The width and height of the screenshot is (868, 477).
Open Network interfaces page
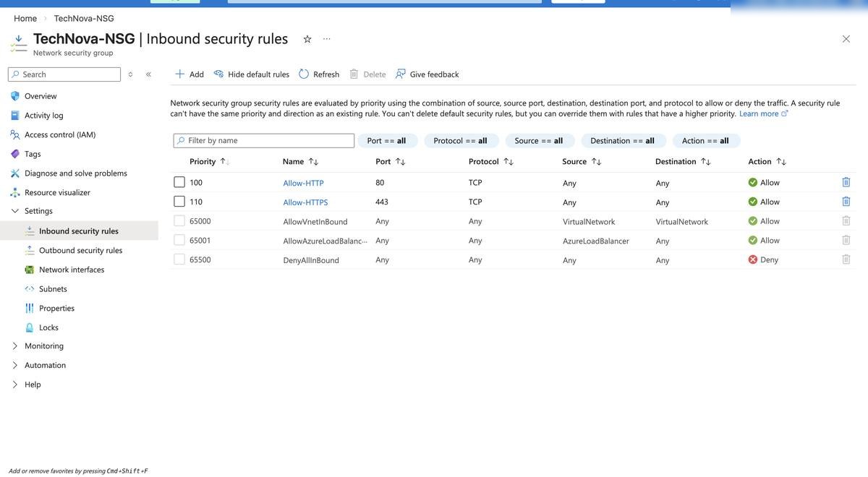72,270
